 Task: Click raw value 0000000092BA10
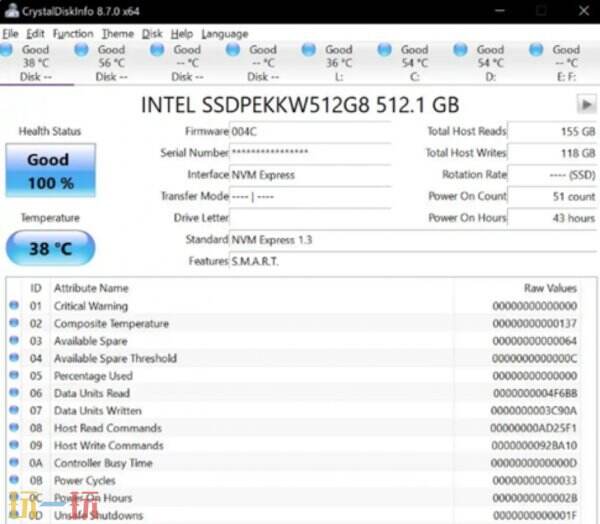coord(534,446)
